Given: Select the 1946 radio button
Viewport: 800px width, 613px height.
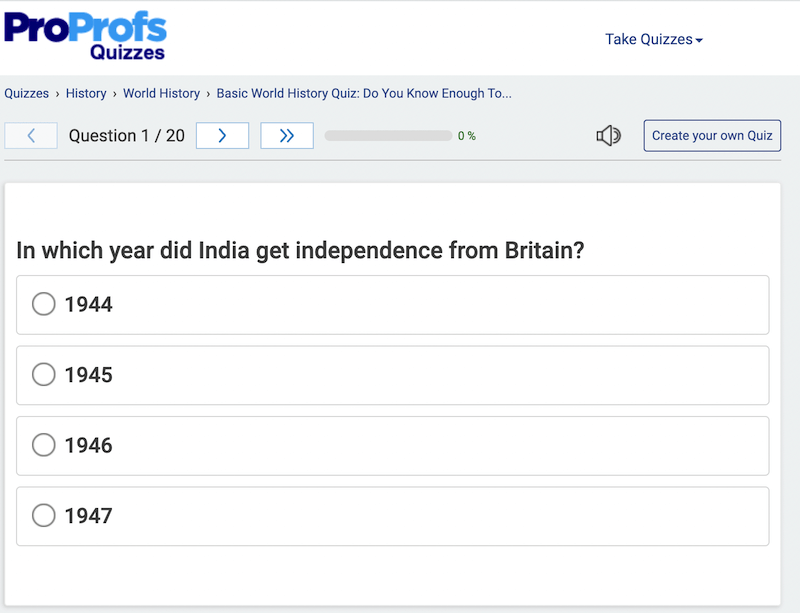Looking at the screenshot, I should (44, 445).
